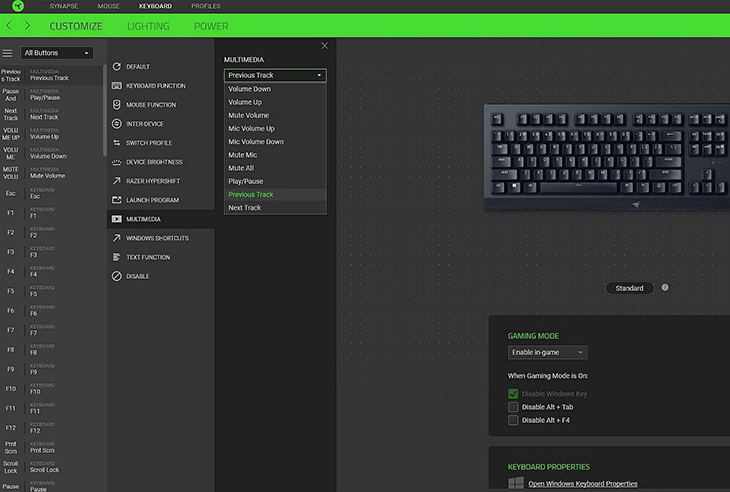
Task: Click the Text Function icon
Action: [116, 257]
